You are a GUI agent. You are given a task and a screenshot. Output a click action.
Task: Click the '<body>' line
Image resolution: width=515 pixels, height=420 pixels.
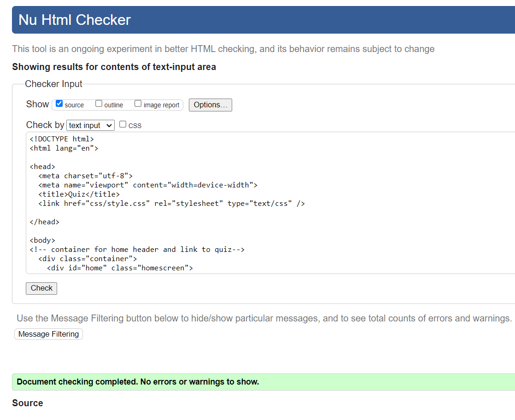tap(42, 240)
